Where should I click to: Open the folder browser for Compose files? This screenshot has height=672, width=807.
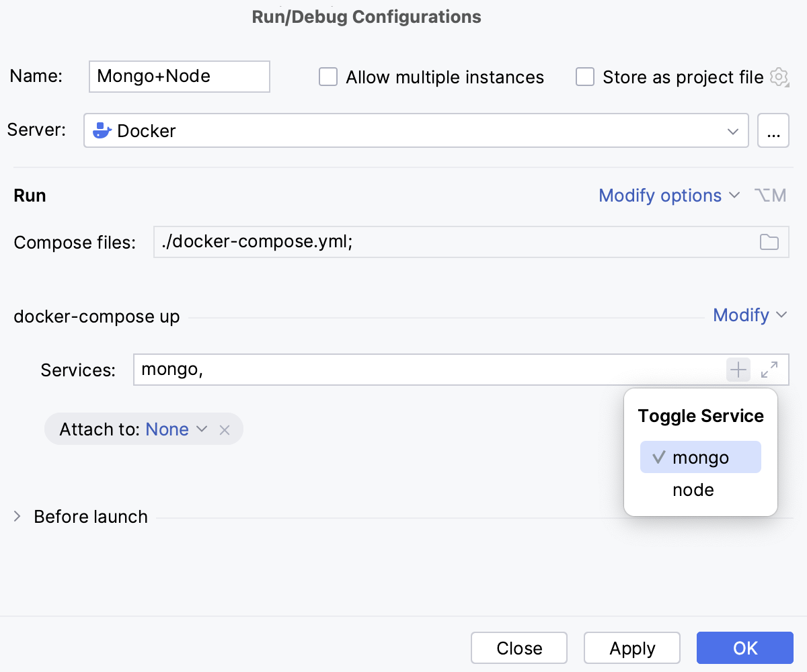pos(769,242)
